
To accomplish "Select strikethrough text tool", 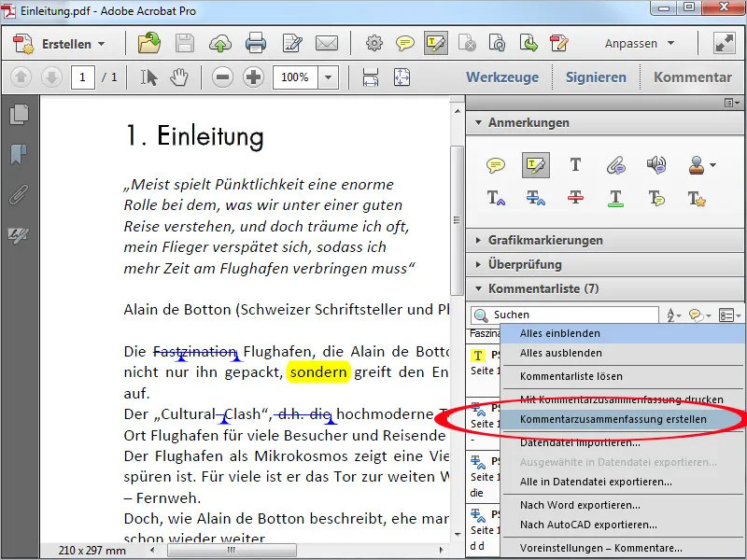I will coord(575,198).
